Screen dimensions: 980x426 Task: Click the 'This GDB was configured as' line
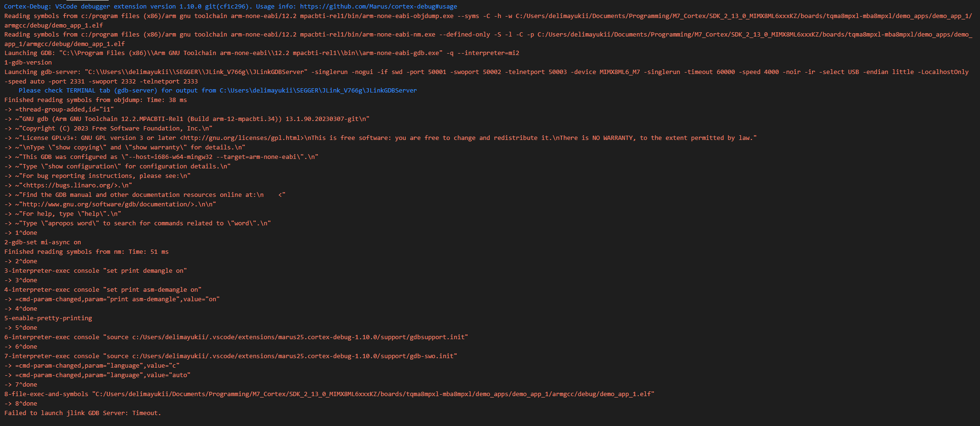(x=161, y=157)
